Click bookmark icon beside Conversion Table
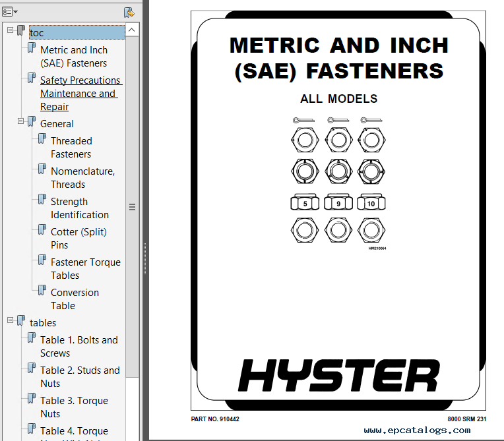The width and height of the screenshot is (504, 441). tap(42, 290)
